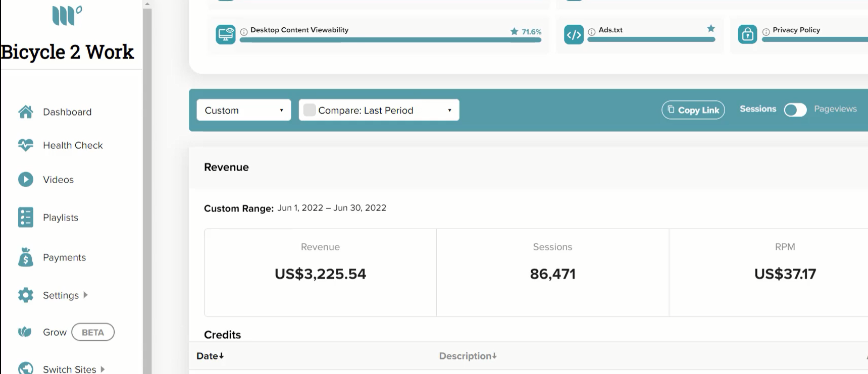Viewport: 868px width, 374px height.
Task: Click the date range Jun 1, 2022 – Jun 30, 2022
Action: (332, 208)
